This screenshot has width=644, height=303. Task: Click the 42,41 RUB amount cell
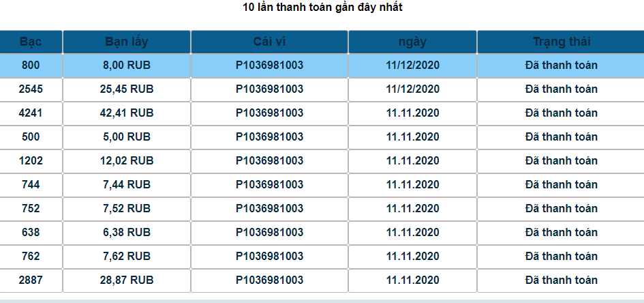pos(127,113)
